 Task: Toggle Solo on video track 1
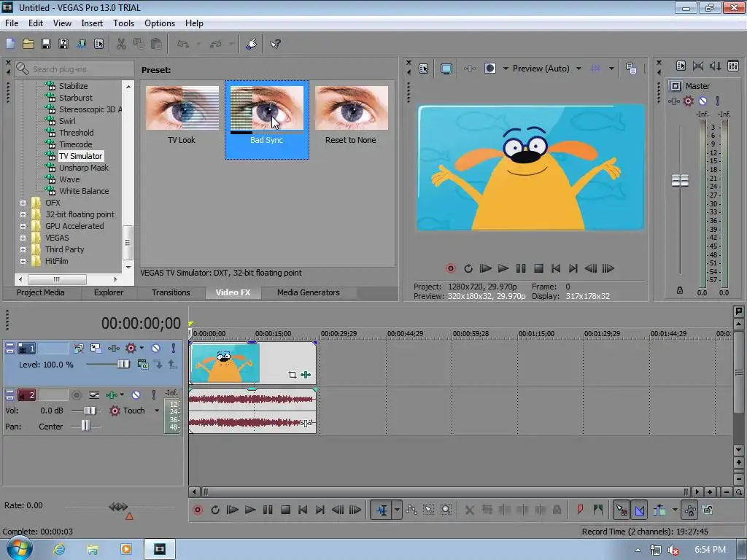pyautogui.click(x=174, y=348)
